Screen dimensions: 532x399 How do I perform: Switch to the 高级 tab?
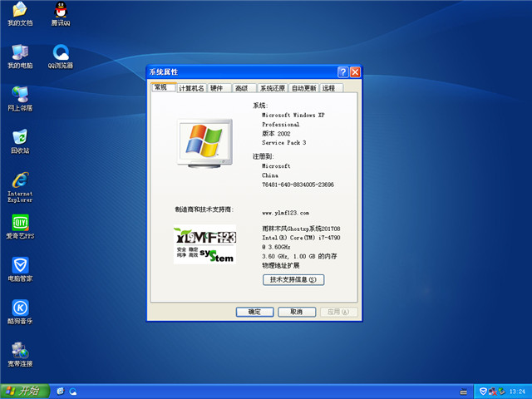[x=244, y=88]
